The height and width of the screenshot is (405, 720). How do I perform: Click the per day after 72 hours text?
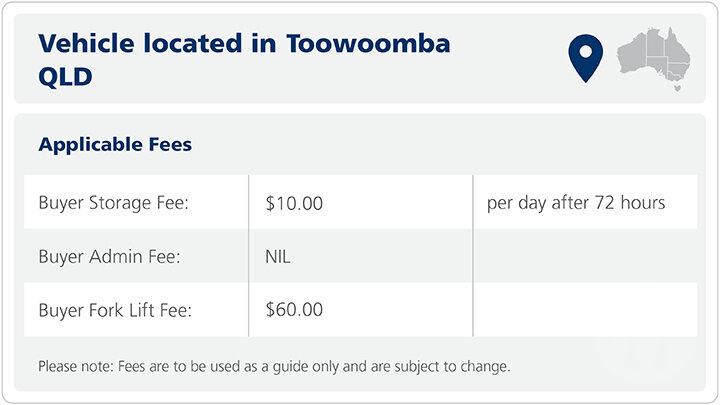coord(575,203)
